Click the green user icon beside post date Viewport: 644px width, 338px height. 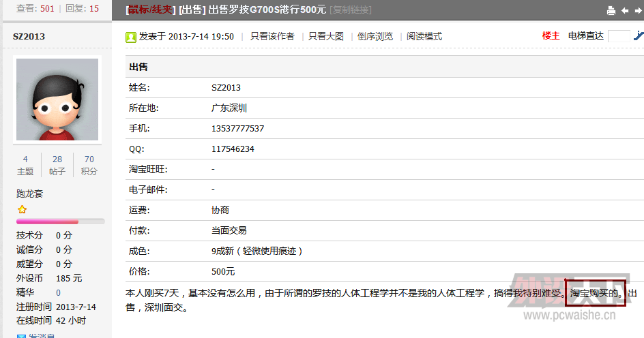click(130, 37)
